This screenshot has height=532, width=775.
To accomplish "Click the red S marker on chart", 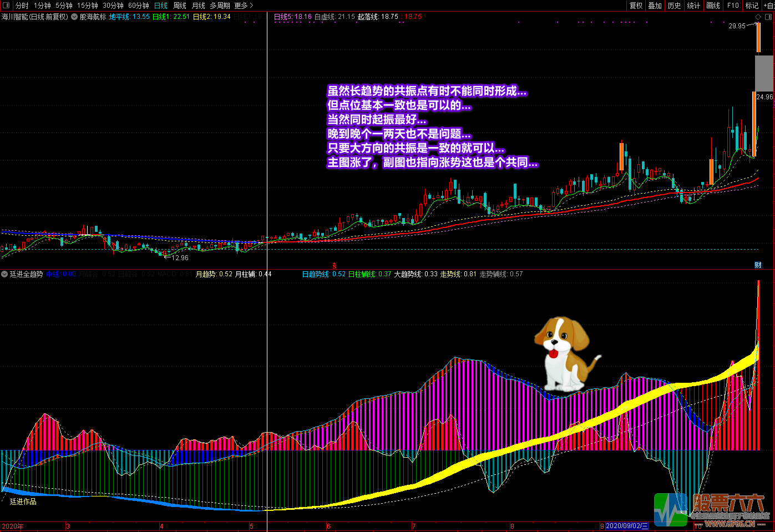I will [x=334, y=266].
